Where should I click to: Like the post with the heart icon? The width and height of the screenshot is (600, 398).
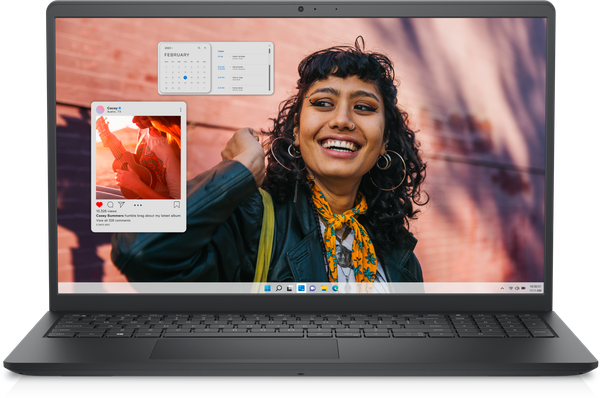click(99, 205)
